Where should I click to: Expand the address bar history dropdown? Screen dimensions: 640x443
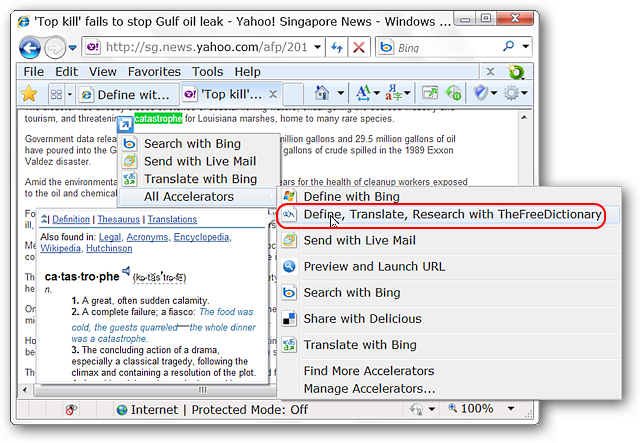pyautogui.click(x=317, y=47)
